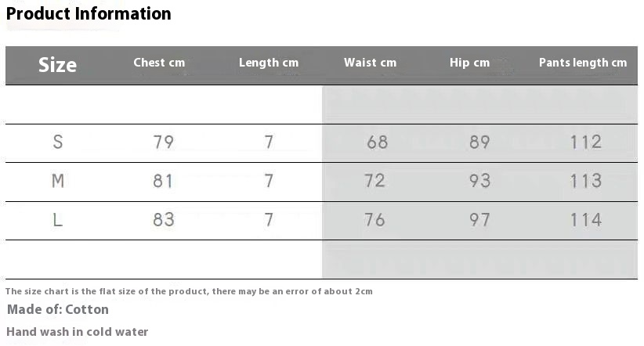Click the S size row label
This screenshot has height=346, width=644.
pyautogui.click(x=58, y=142)
